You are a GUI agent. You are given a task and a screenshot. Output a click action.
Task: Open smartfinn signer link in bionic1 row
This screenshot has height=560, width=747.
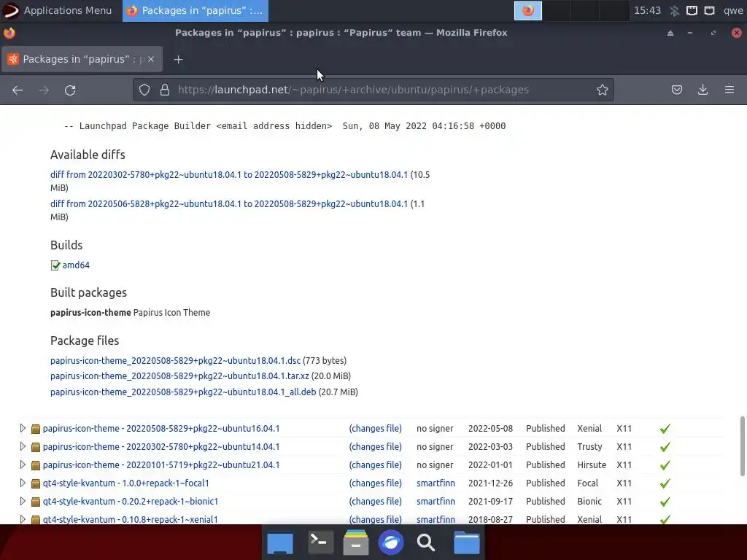436,501
